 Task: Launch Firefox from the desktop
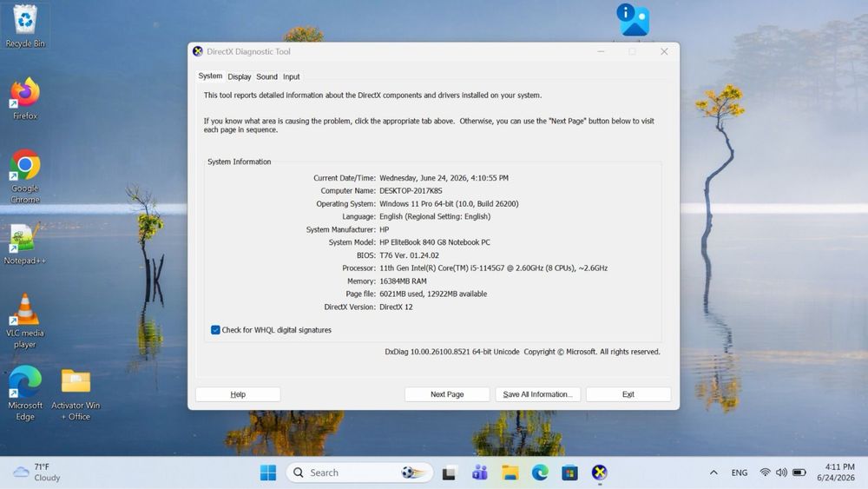coord(25,98)
